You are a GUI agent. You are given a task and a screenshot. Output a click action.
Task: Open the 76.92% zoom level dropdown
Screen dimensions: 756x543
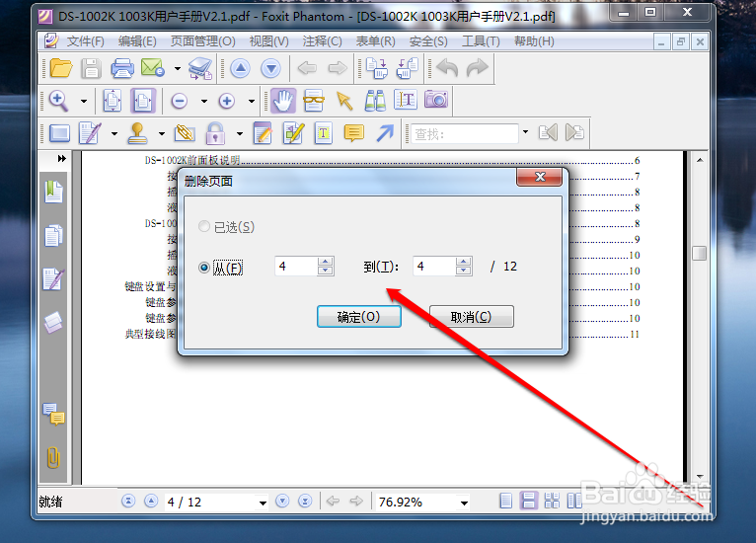coord(464,503)
